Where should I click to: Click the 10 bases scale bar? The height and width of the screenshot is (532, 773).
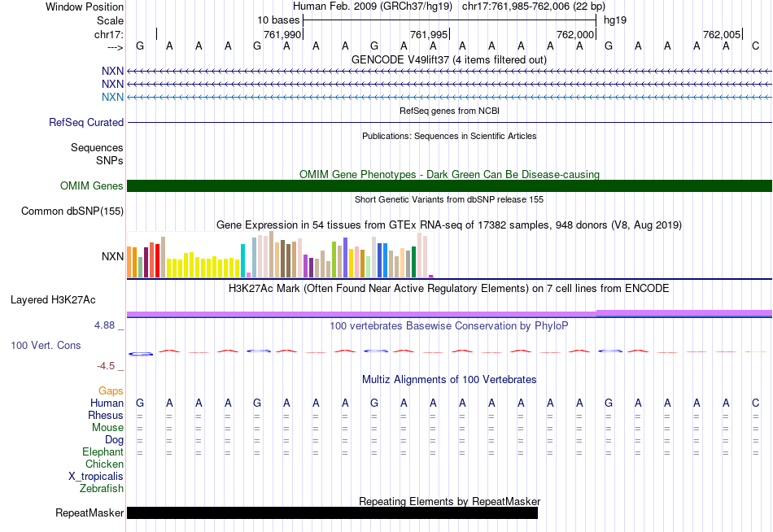(x=450, y=20)
